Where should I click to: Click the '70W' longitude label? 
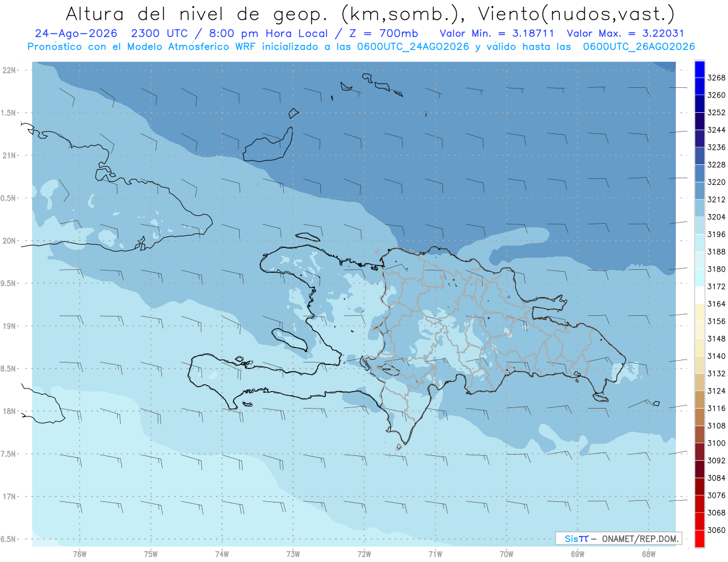(507, 554)
